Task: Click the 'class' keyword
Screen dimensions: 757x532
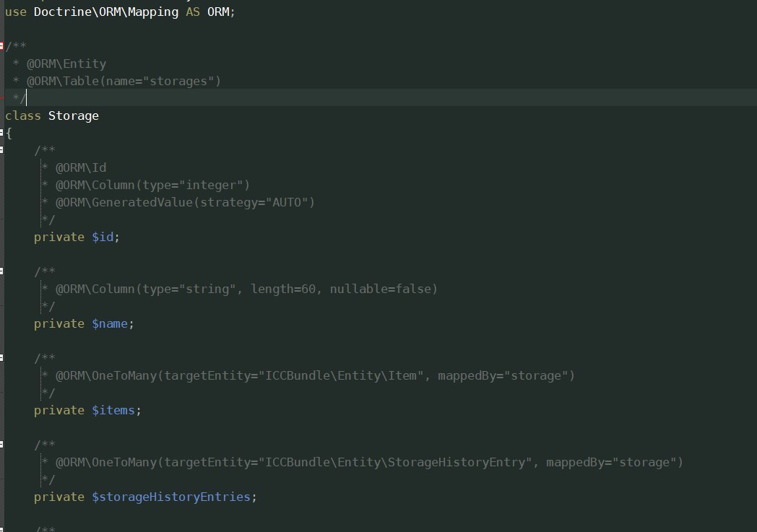Action: point(22,115)
